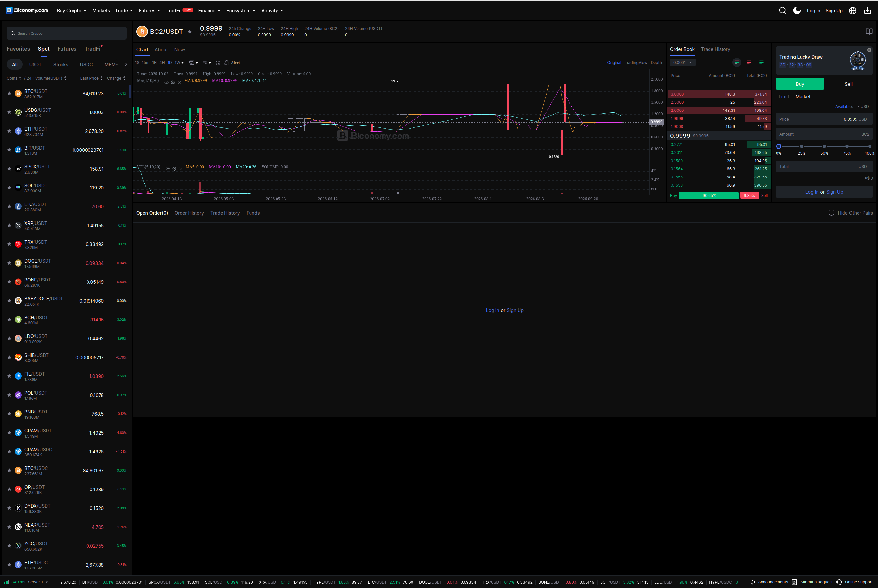This screenshot has height=588, width=878.
Task: Open the 1W timeframe dropdown
Action: click(x=179, y=63)
